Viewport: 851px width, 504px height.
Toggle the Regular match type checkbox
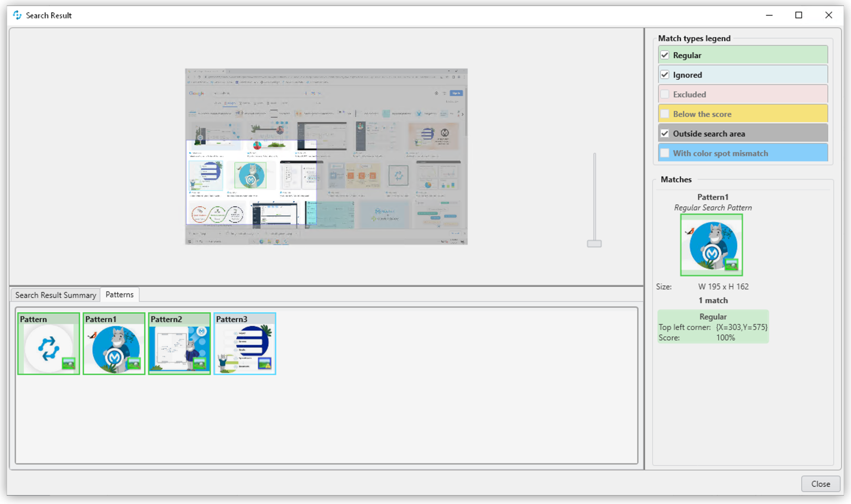[664, 55]
